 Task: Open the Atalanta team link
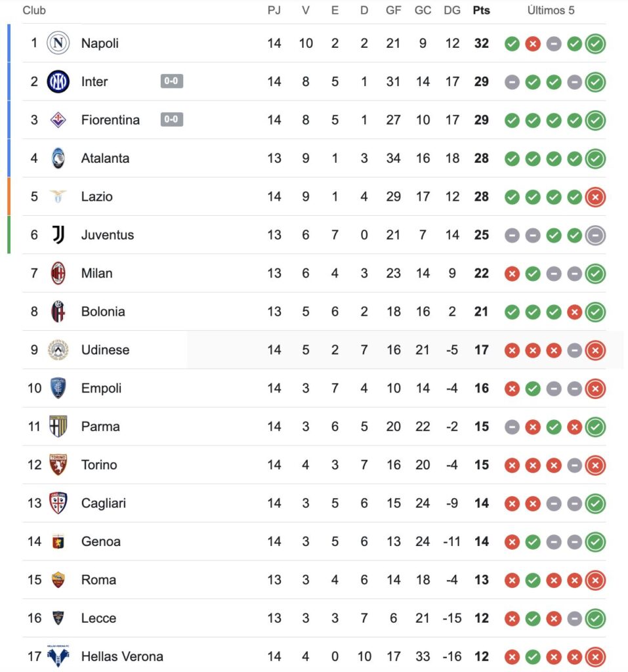coord(105,158)
